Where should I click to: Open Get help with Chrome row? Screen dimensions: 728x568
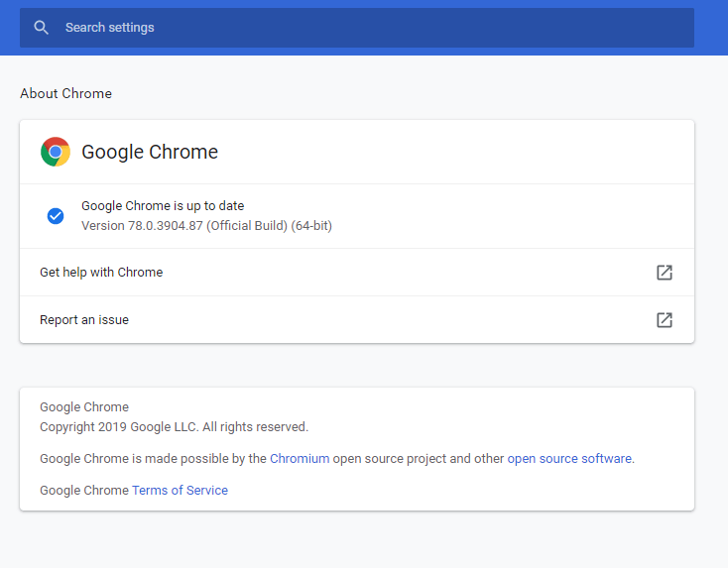click(x=357, y=273)
